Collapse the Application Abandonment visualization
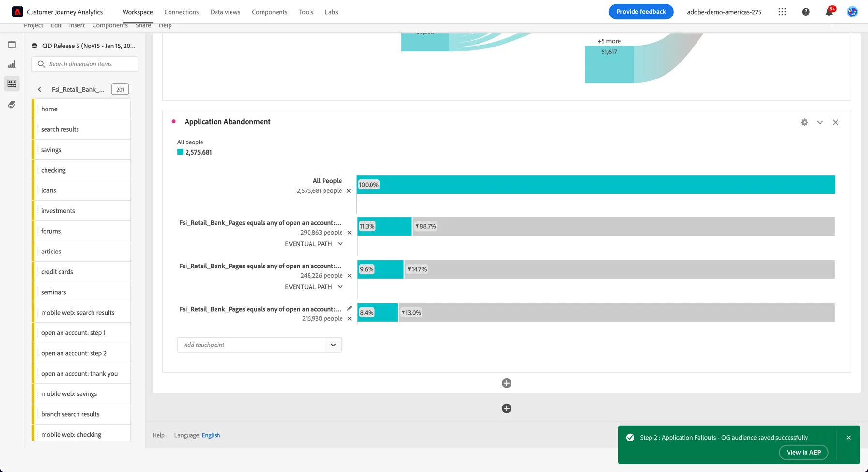 click(x=820, y=122)
